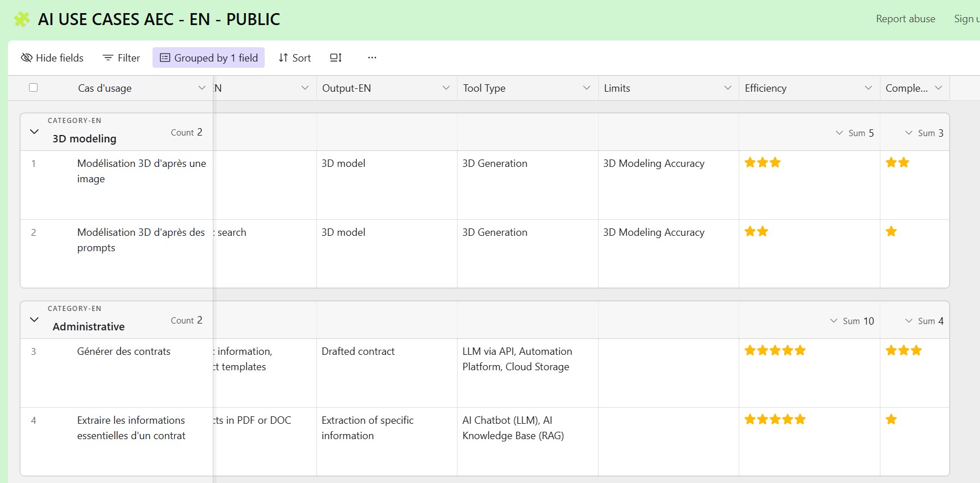Click 'search' input cell in row 2
The height and width of the screenshot is (483, 980).
(x=265, y=253)
